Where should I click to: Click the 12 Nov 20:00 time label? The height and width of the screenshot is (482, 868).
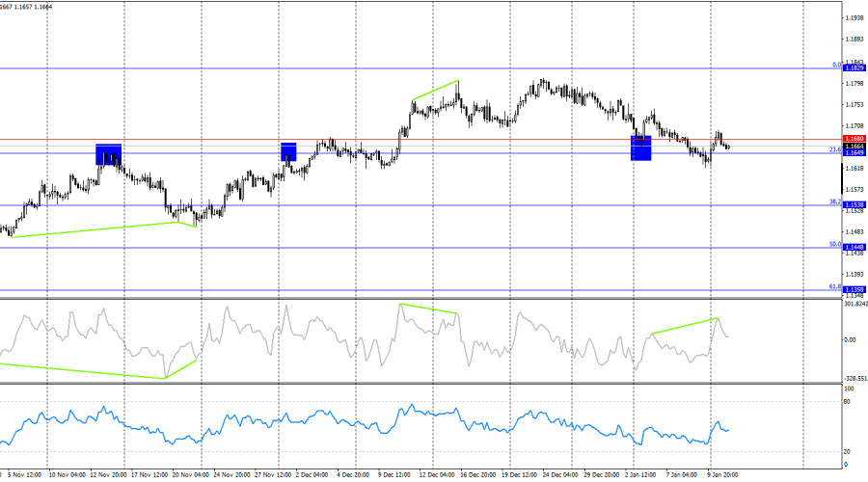tap(108, 475)
